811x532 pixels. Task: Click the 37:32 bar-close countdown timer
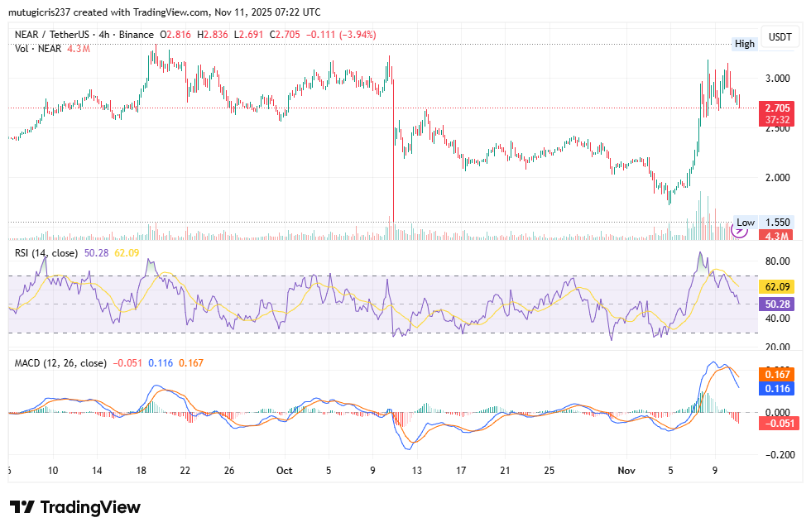778,120
